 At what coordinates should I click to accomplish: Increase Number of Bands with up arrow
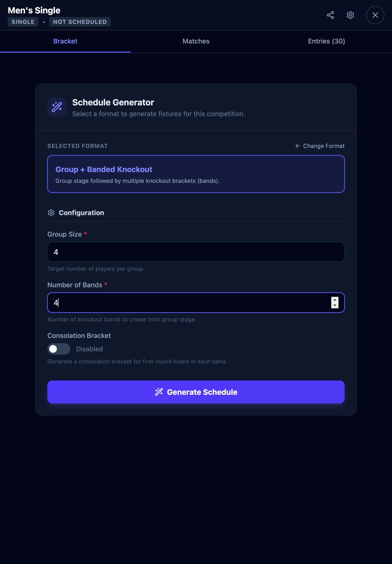(335, 300)
